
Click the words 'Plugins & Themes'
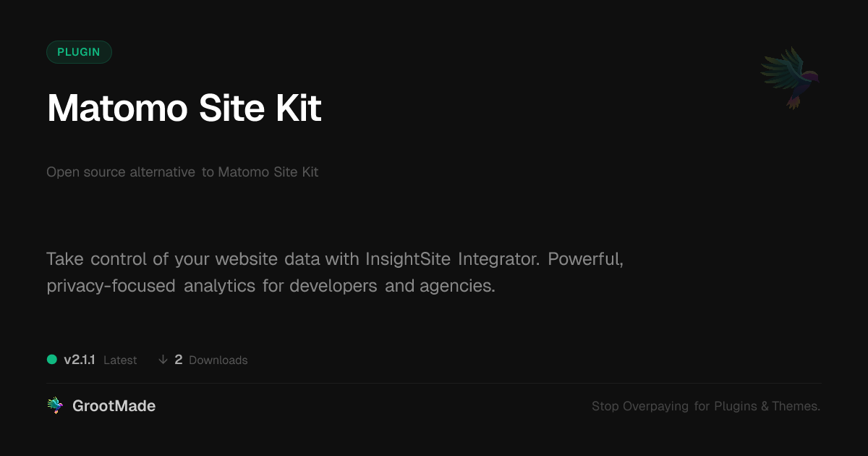(767, 406)
